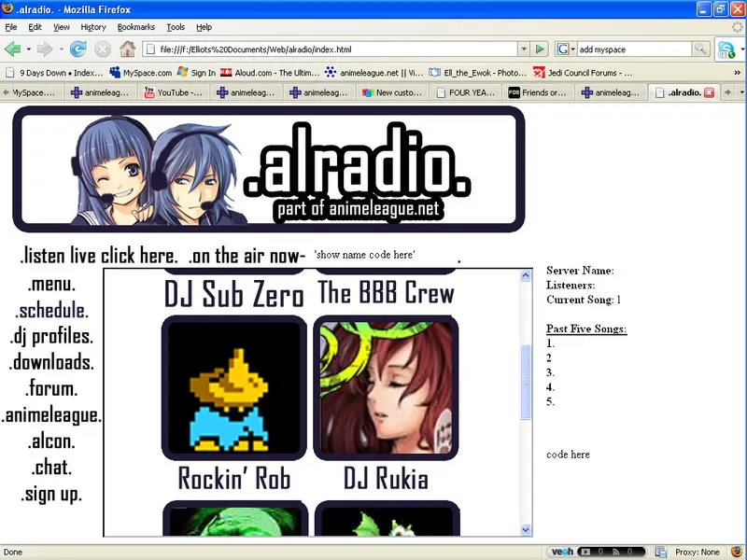Switch to the Friends or... tab
Viewport: 747px width, 560px height.
[538, 92]
